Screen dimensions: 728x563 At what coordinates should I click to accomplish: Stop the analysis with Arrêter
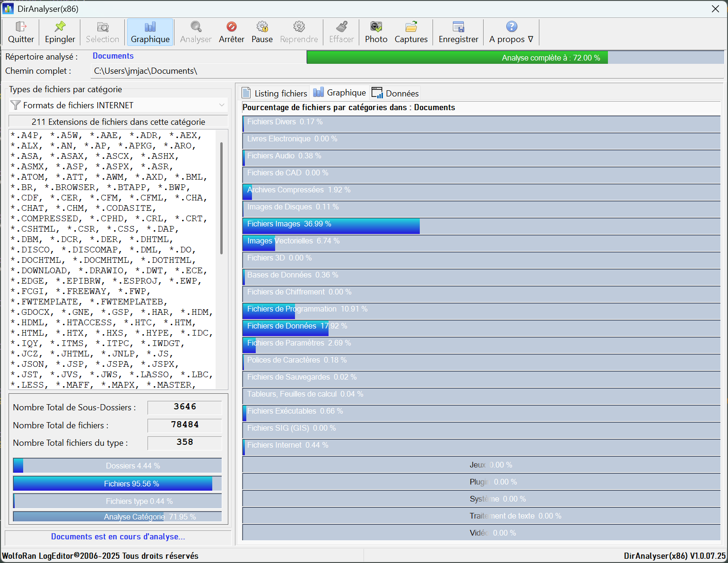(231, 32)
